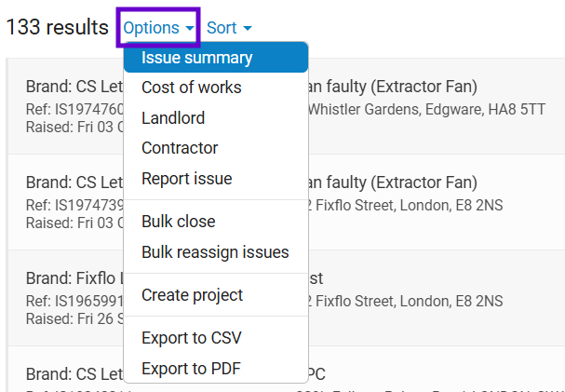This screenshot has width=565, height=392.
Task: Select Bulk close option
Action: coord(216,222)
